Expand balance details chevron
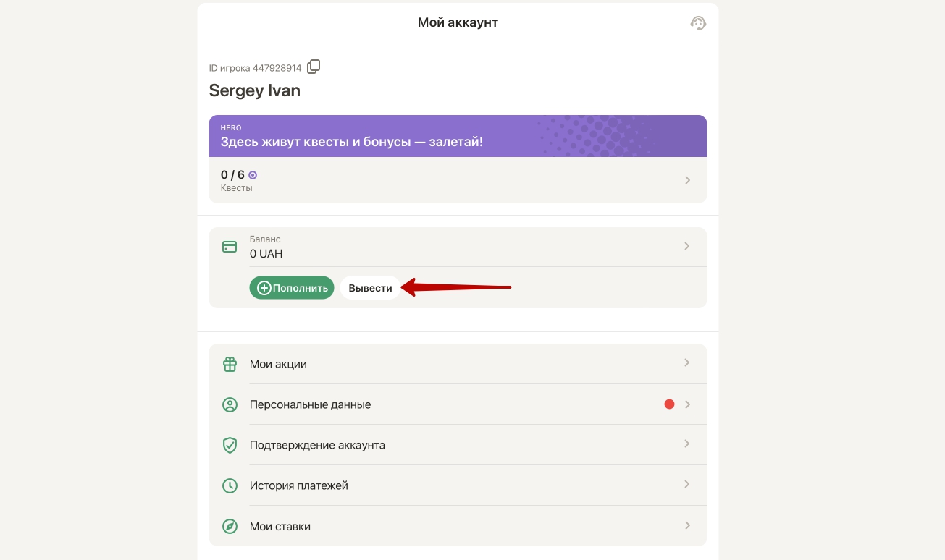Image resolution: width=945 pixels, height=560 pixels. pos(687,247)
